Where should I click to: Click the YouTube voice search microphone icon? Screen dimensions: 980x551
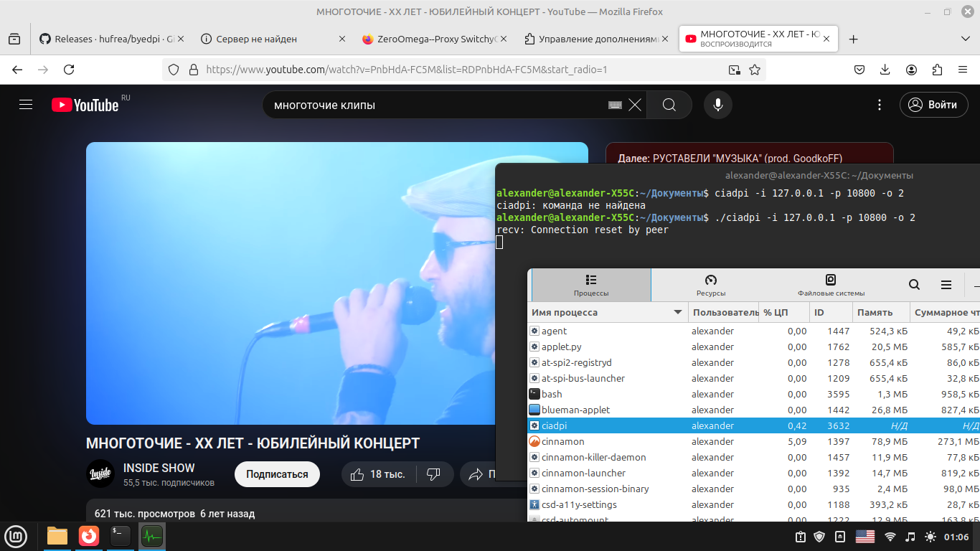(x=717, y=105)
